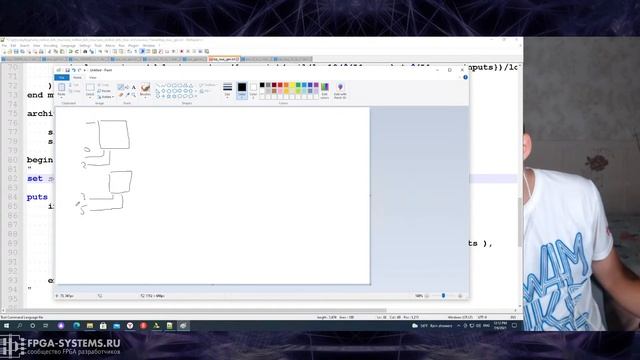Screen dimensions: 640x360
Task: Open the Notepad++ taskbar icon
Action: pyautogui.click(x=169, y=326)
